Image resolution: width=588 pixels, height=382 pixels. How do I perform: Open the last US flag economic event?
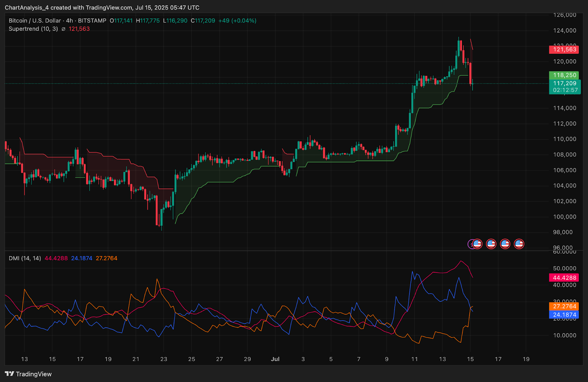click(x=519, y=244)
